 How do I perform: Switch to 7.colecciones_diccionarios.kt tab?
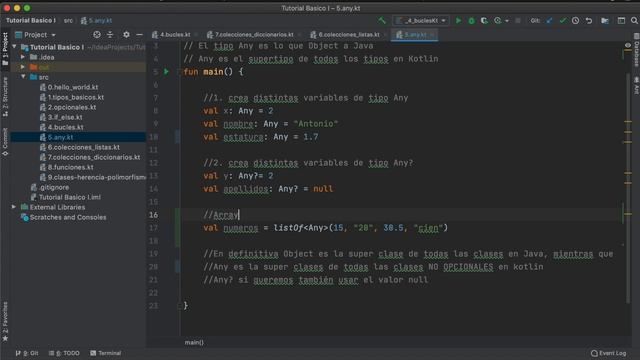[253, 35]
